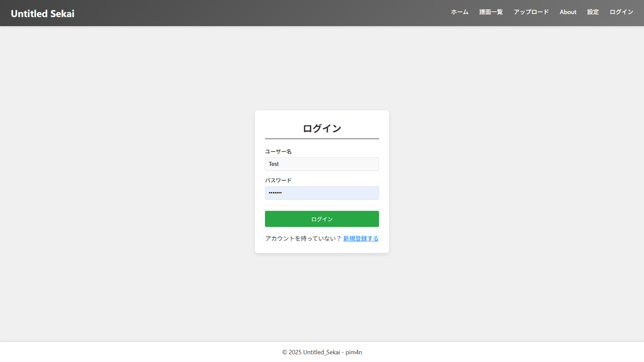Click the ログイン heading of the form
The image size is (644, 362).
point(322,128)
